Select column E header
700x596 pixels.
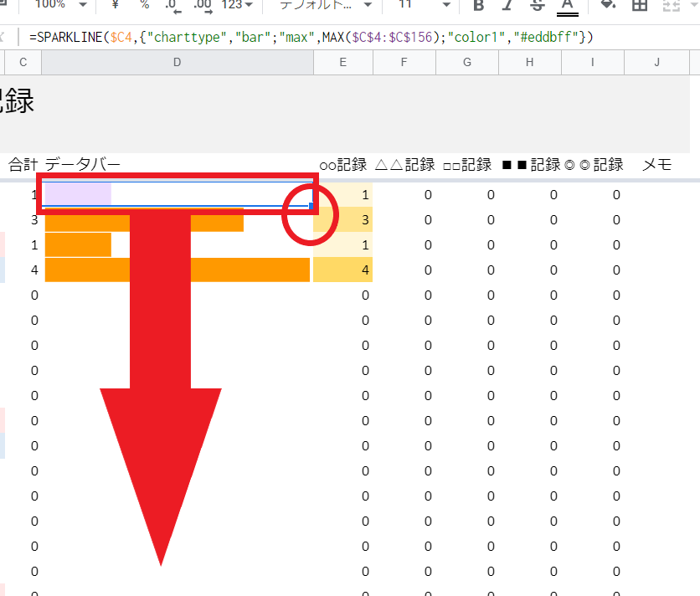pyautogui.click(x=342, y=63)
